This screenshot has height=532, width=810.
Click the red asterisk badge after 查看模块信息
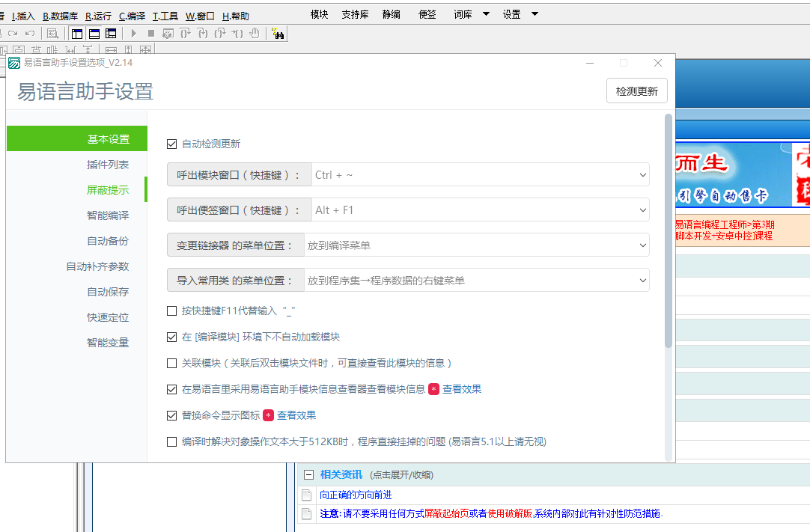point(434,389)
